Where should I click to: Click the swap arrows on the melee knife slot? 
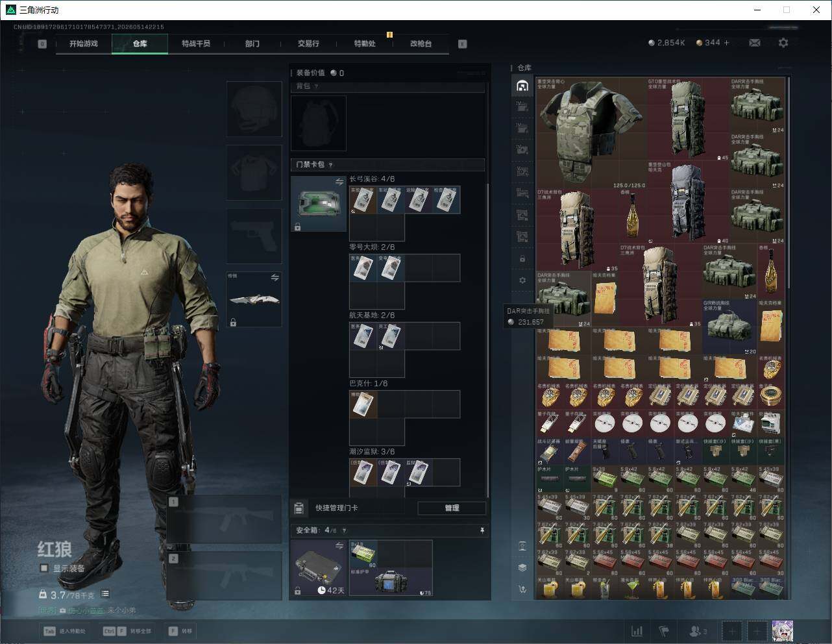275,278
